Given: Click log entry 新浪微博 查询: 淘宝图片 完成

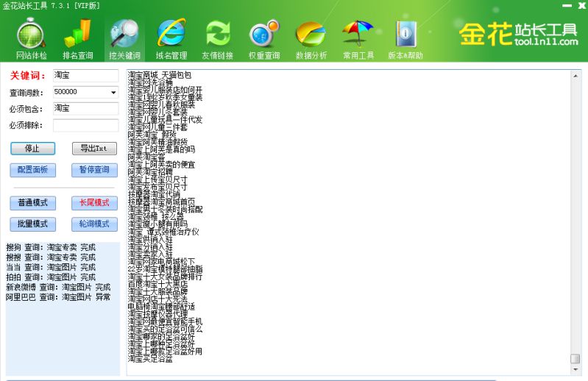Looking at the screenshot, I should pos(58,287).
